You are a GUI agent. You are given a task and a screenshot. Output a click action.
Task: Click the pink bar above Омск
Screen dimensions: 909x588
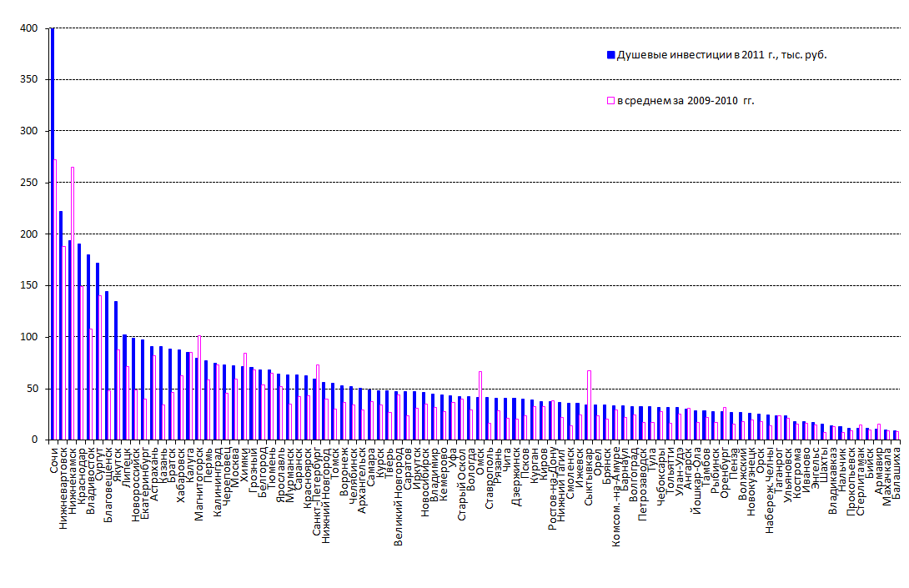click(x=480, y=405)
